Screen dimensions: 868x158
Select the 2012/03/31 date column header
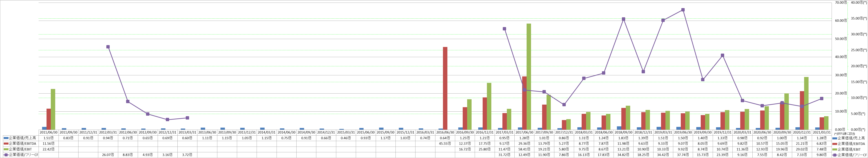108,132
